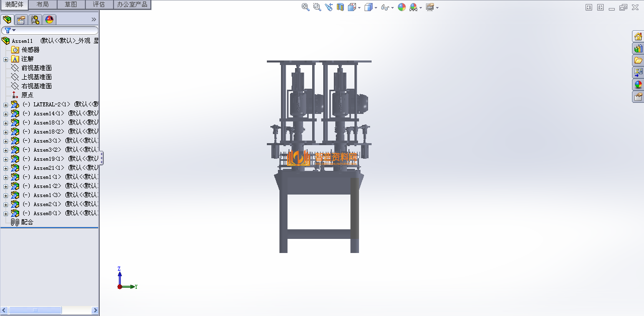Open SolidWorks Resources home tab in task pane
Screen dimensions: 644x316
(638, 36)
